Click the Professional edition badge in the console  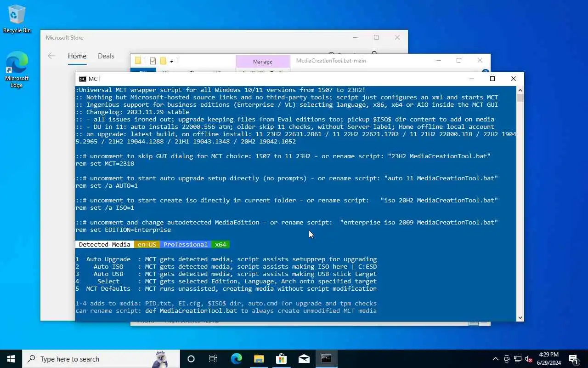tap(186, 245)
